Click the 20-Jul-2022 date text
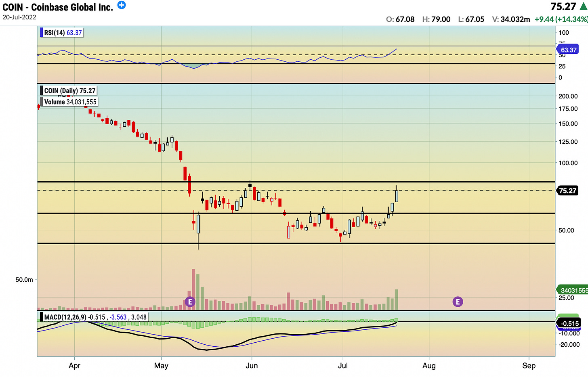 pyautogui.click(x=19, y=17)
